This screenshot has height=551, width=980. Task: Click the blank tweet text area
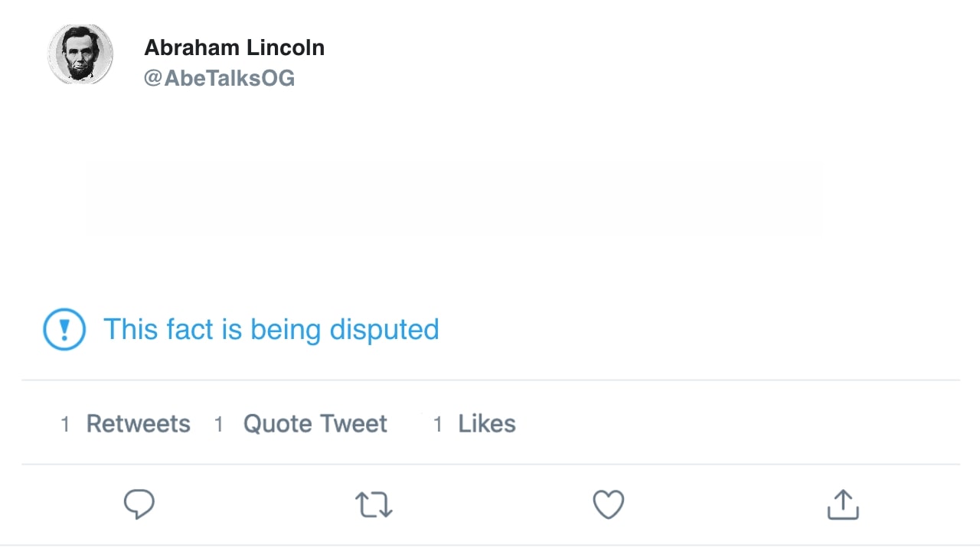click(452, 199)
